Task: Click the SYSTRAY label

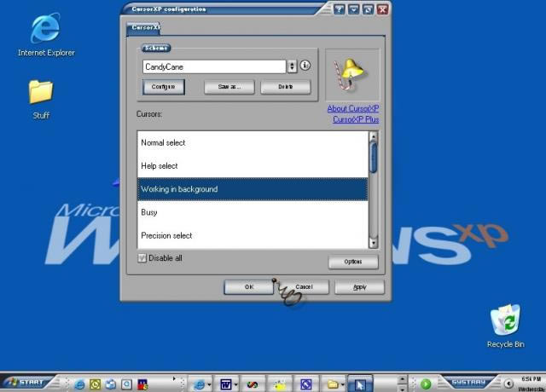Action: [x=468, y=383]
